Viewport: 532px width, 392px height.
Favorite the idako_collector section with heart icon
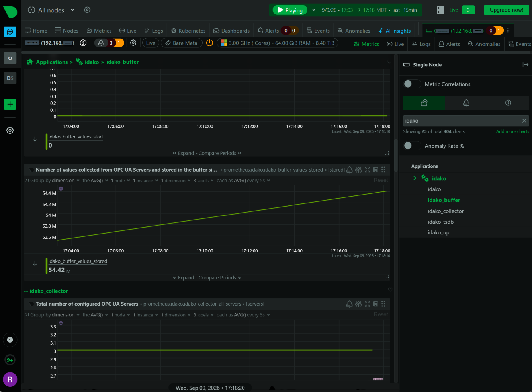[x=390, y=290]
